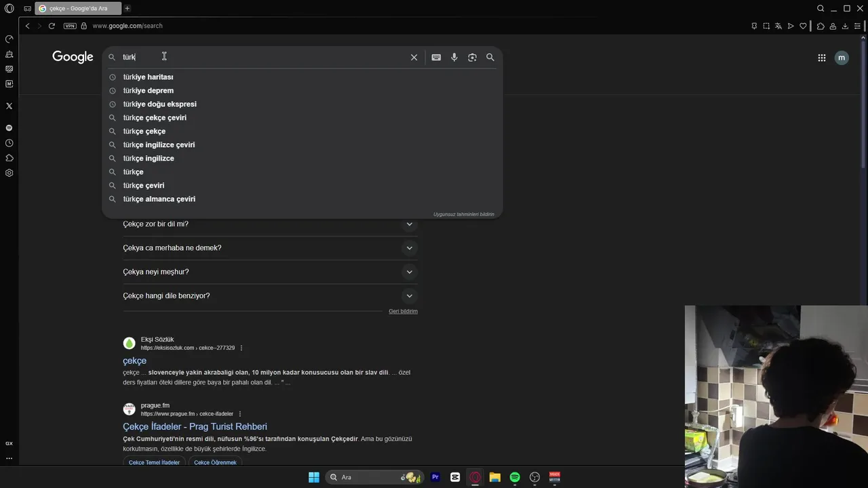Click 'Uygunsuz tahminleri bildirin' link
This screenshot has height=488, width=868.
point(464,214)
